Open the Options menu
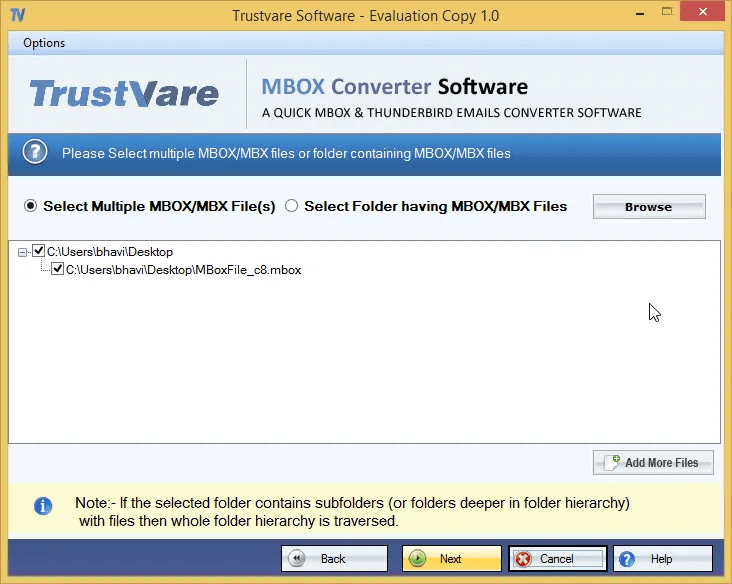The image size is (732, 584). click(x=44, y=43)
